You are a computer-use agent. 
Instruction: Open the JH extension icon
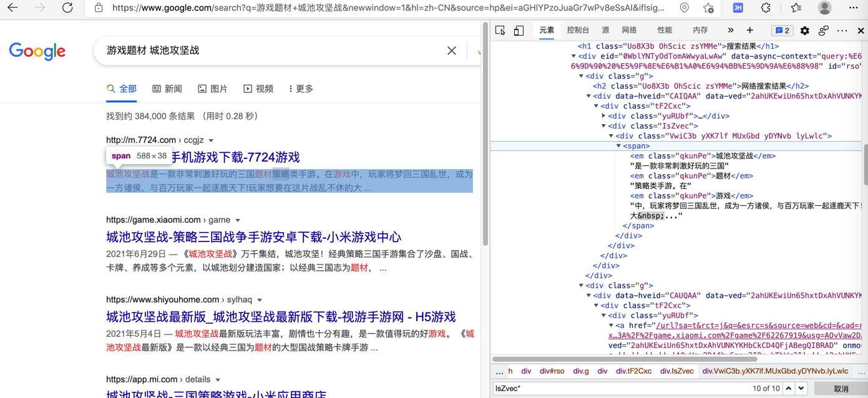738,8
